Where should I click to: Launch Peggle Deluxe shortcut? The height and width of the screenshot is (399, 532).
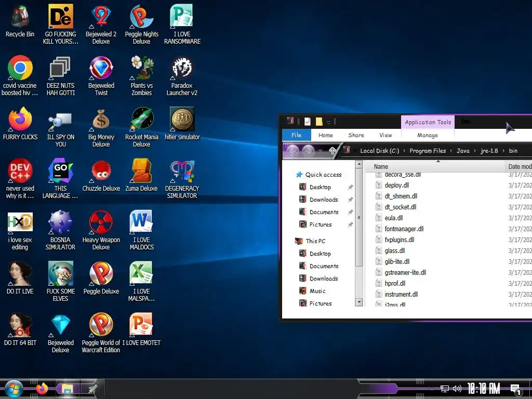click(101, 278)
